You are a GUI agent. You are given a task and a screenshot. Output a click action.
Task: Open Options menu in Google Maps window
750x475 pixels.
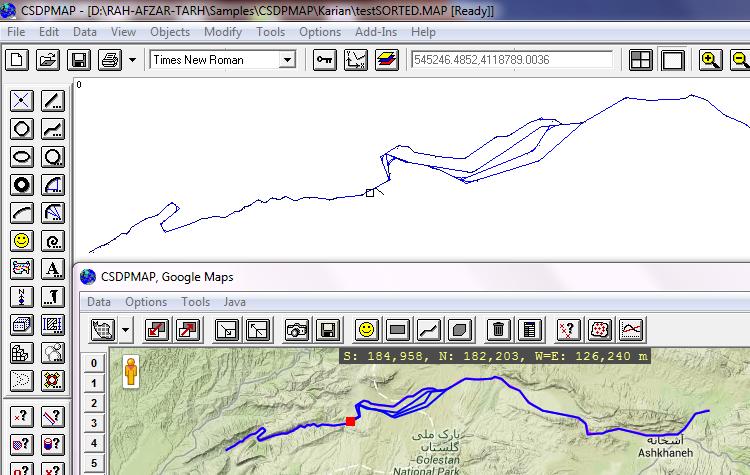tap(146, 302)
